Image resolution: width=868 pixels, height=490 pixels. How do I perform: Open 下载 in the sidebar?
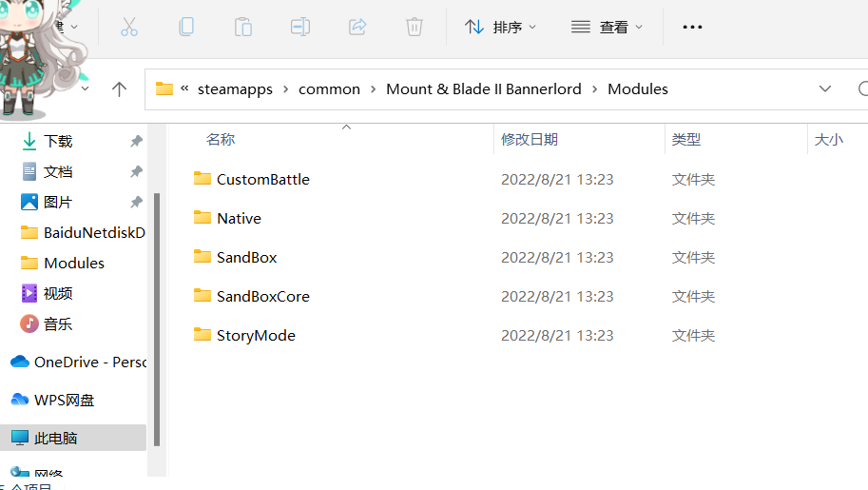click(x=58, y=142)
